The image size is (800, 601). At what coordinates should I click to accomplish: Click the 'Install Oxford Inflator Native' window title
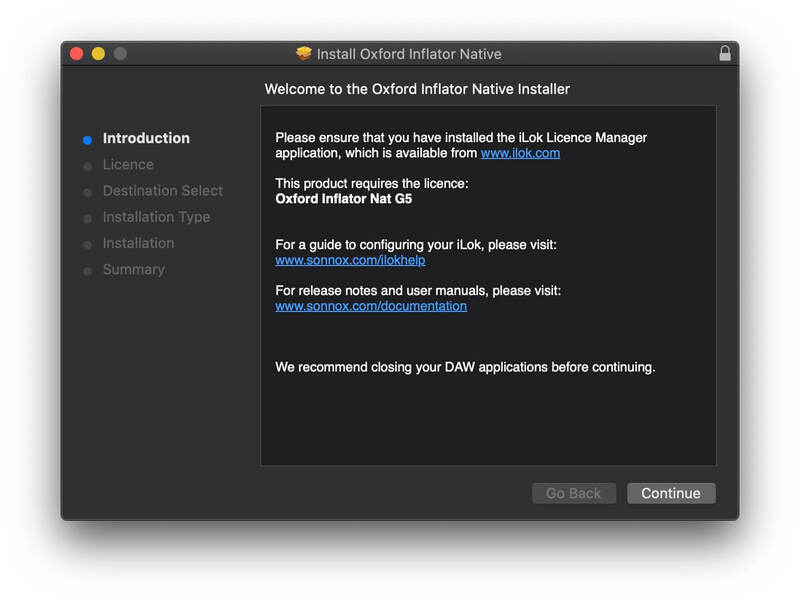coord(409,54)
